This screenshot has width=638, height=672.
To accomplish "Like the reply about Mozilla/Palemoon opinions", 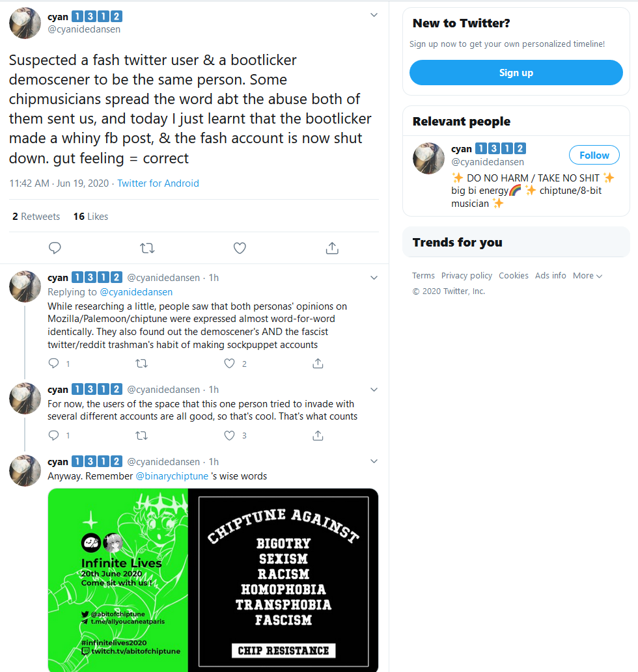I will coord(229,364).
